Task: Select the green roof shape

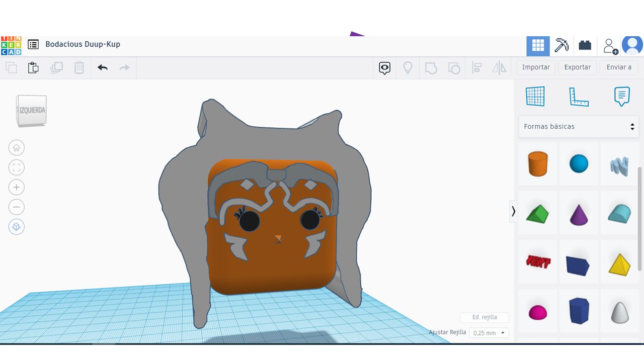Action: pyautogui.click(x=538, y=213)
